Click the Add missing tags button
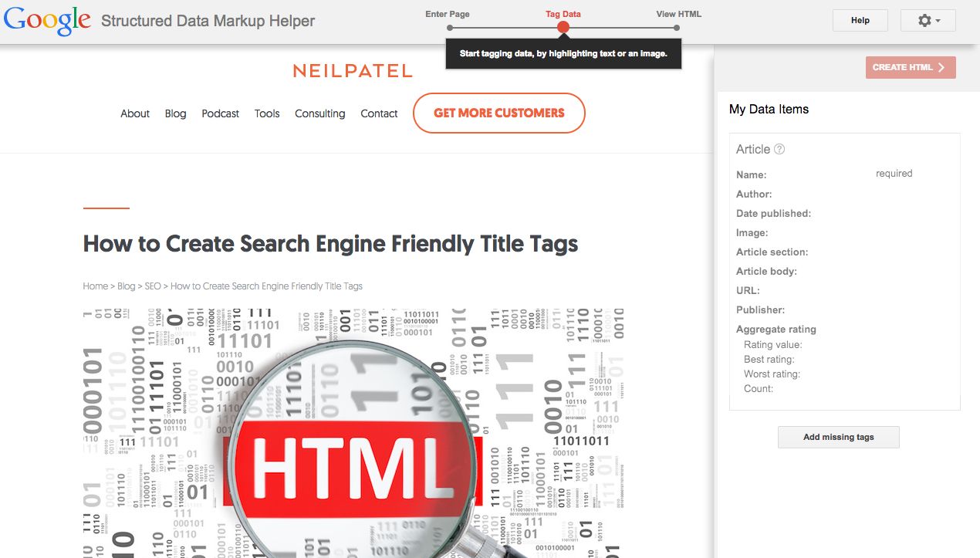 click(x=838, y=437)
